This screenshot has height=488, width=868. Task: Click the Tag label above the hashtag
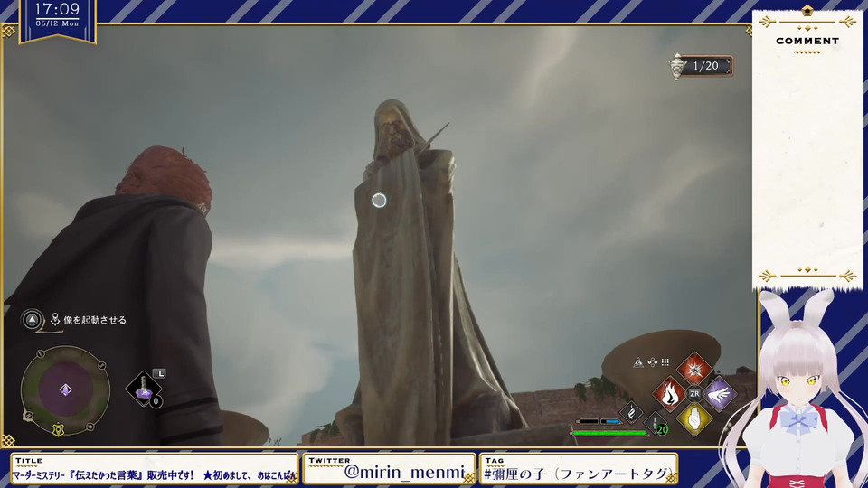[x=494, y=460]
